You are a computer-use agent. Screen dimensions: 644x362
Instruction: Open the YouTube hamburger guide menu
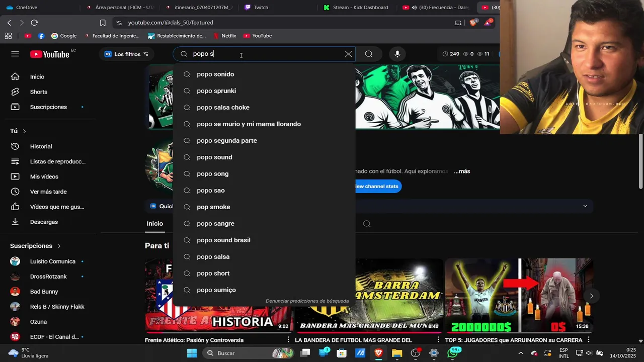15,54
